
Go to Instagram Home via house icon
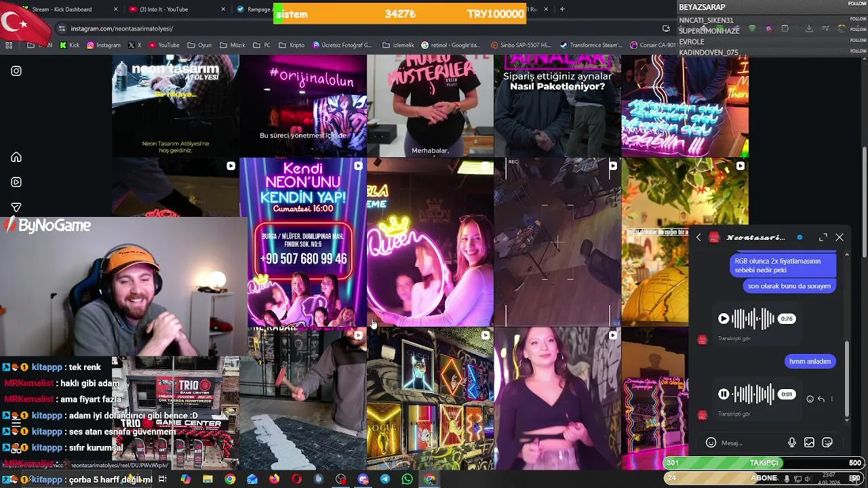point(16,157)
